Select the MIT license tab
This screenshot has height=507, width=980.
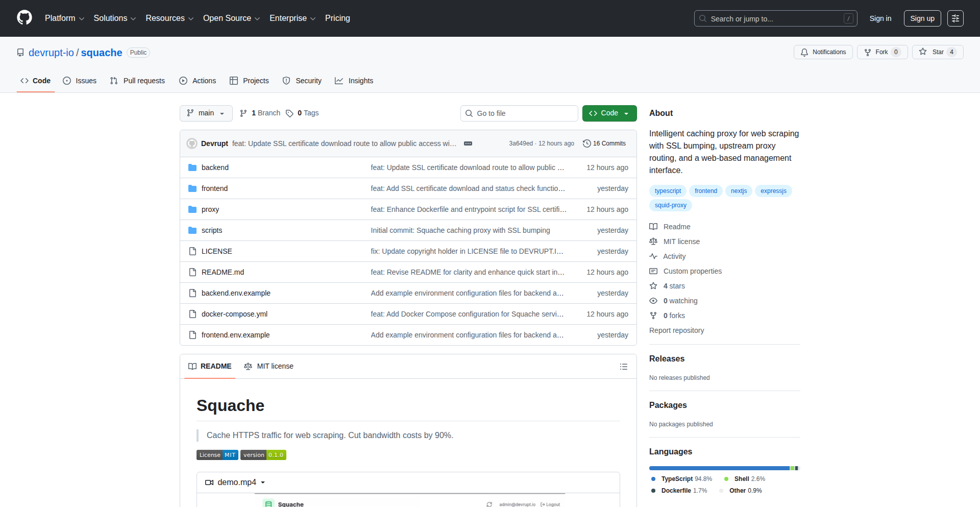tap(269, 367)
